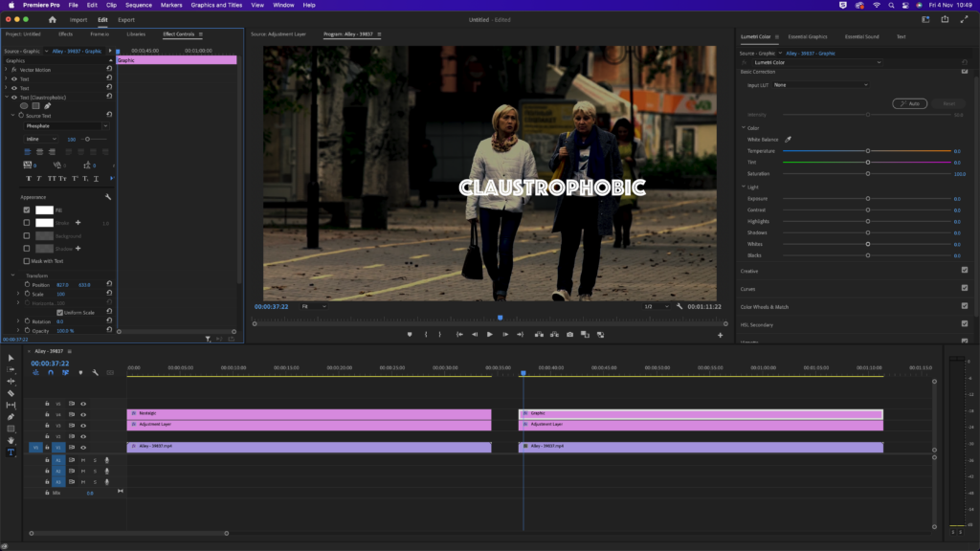
Task: Add marker in the Program monitor
Action: coord(410,335)
